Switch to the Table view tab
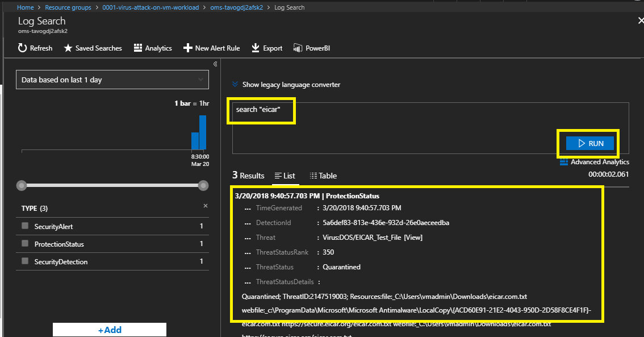The image size is (644, 337). 323,176
